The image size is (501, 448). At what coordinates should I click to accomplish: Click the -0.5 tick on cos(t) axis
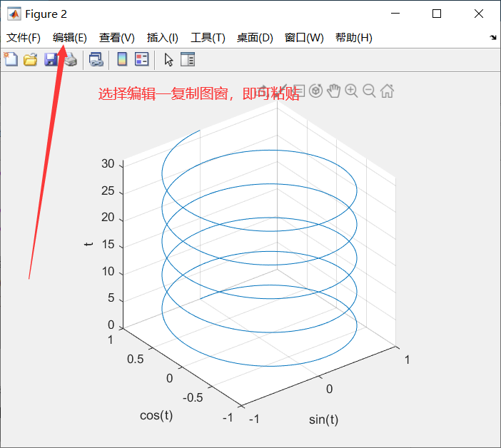tap(193, 398)
